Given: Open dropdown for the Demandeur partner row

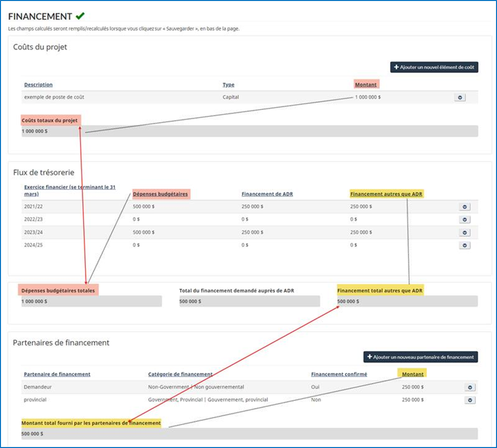Looking at the screenshot, I should point(470,387).
